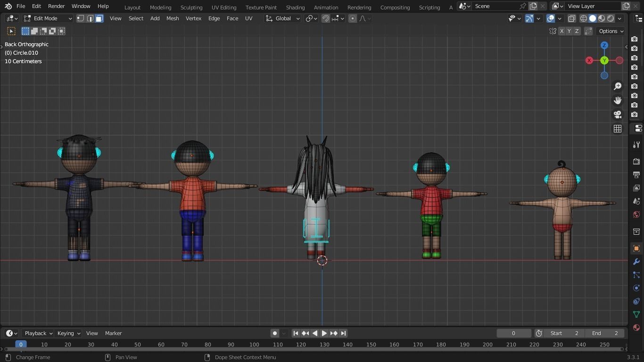Switch to wireframe viewport shading
The height and width of the screenshot is (362, 644).
584,18
